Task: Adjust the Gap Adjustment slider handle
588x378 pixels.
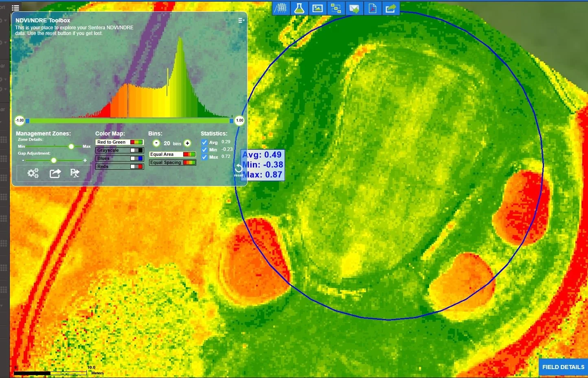Action: pos(53,160)
